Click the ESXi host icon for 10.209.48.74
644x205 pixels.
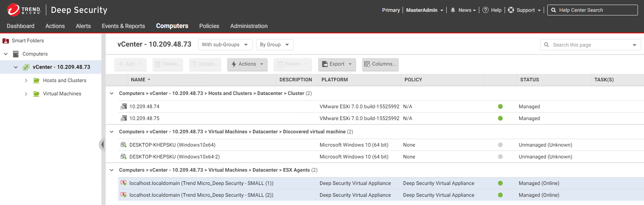tap(124, 106)
